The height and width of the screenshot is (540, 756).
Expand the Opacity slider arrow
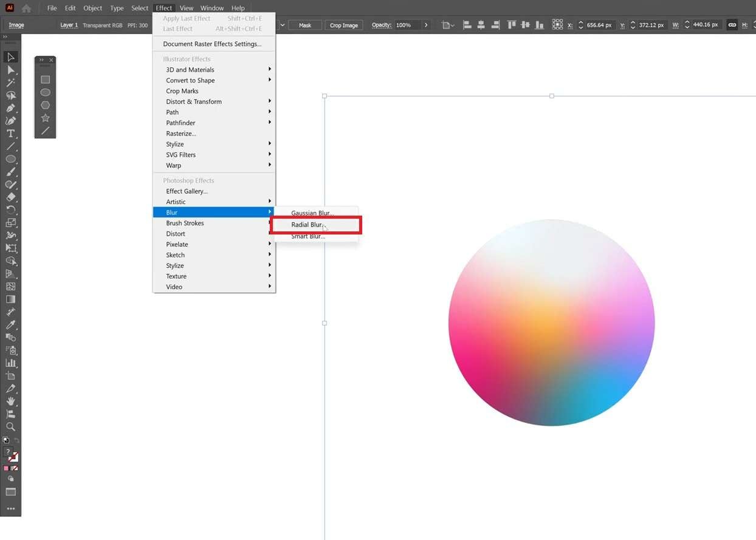pyautogui.click(x=426, y=25)
